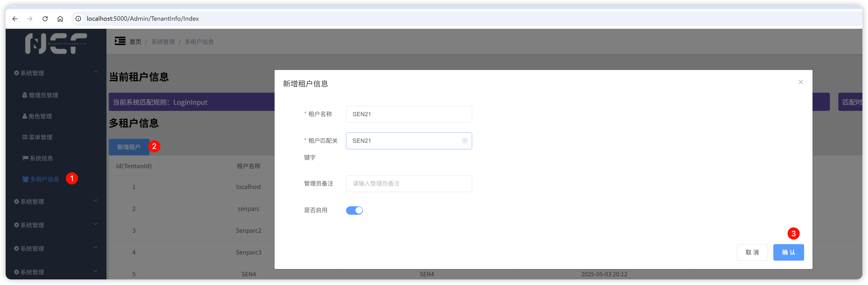This screenshot has width=868, height=285.
Task: Click the 首页 breadcrumb link
Action: click(x=135, y=42)
